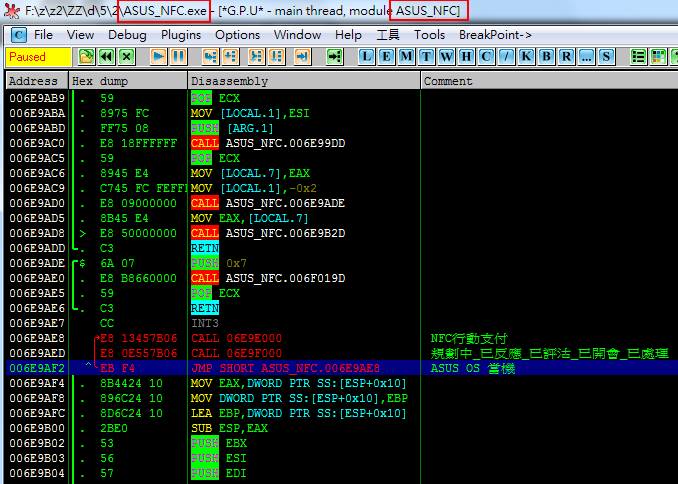Screen dimensions: 678x484
Task: Open the 工具 menu
Action: [x=388, y=35]
